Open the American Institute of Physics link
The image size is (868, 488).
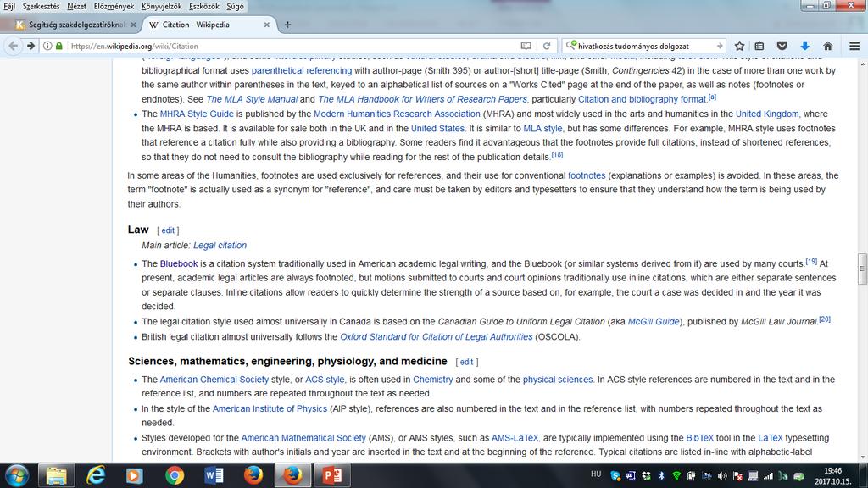(270, 409)
